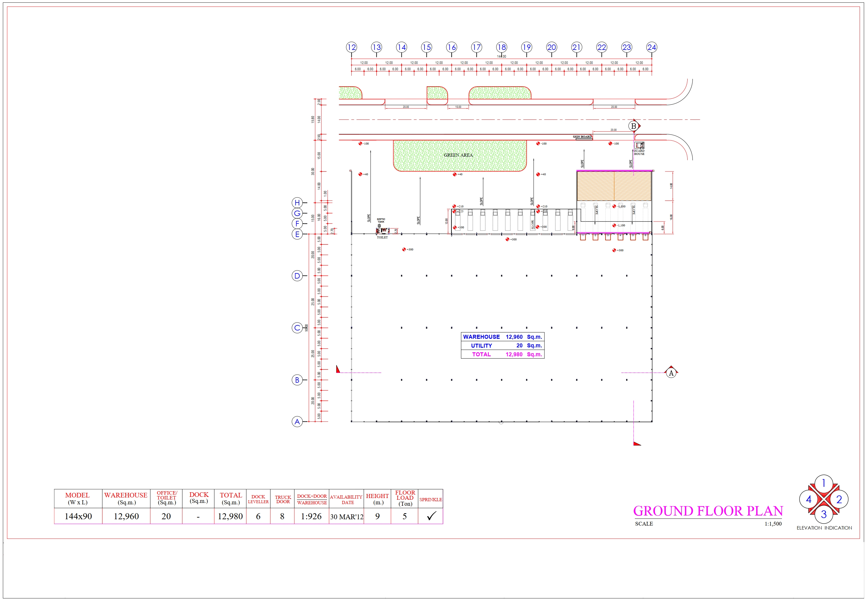The width and height of the screenshot is (868, 603).
Task: Click the TOILET label near septic tank
Action: pyautogui.click(x=382, y=238)
